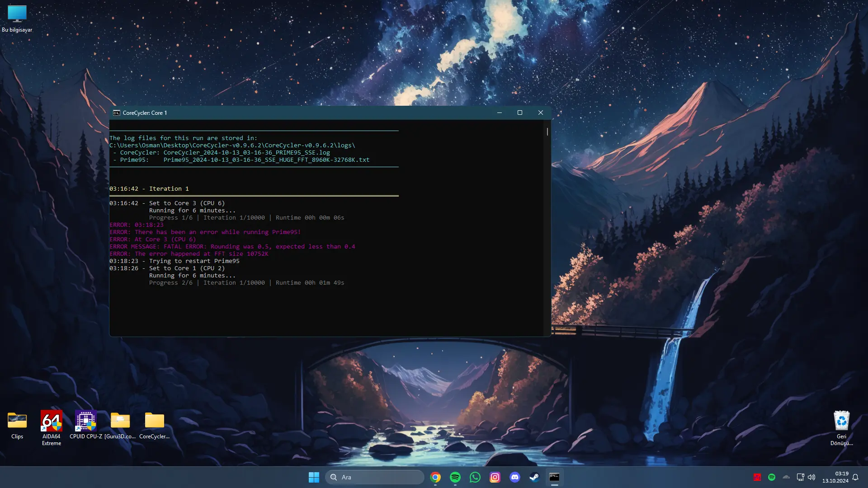Viewport: 868px width, 488px height.
Task: Click the 'Progress 2/6' status line
Action: pyautogui.click(x=247, y=283)
